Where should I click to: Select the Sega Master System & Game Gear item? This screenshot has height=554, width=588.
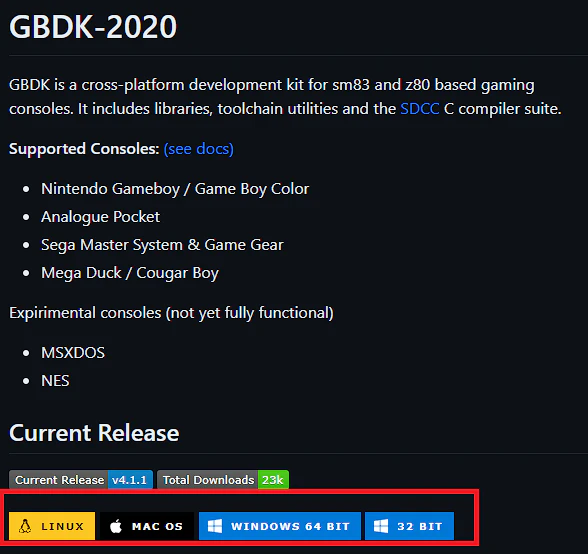pyautogui.click(x=162, y=245)
